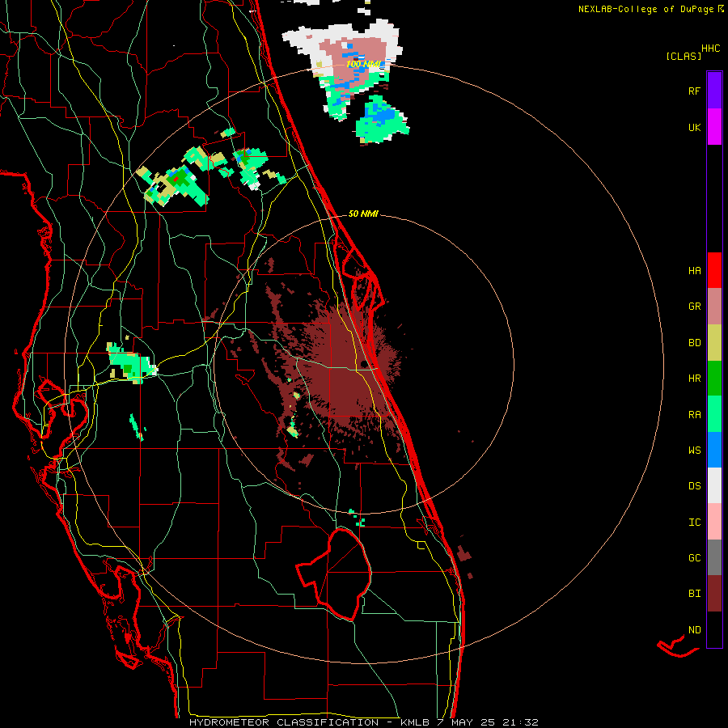Click the RF purple color swatch
728x728 pixels.
714,90
